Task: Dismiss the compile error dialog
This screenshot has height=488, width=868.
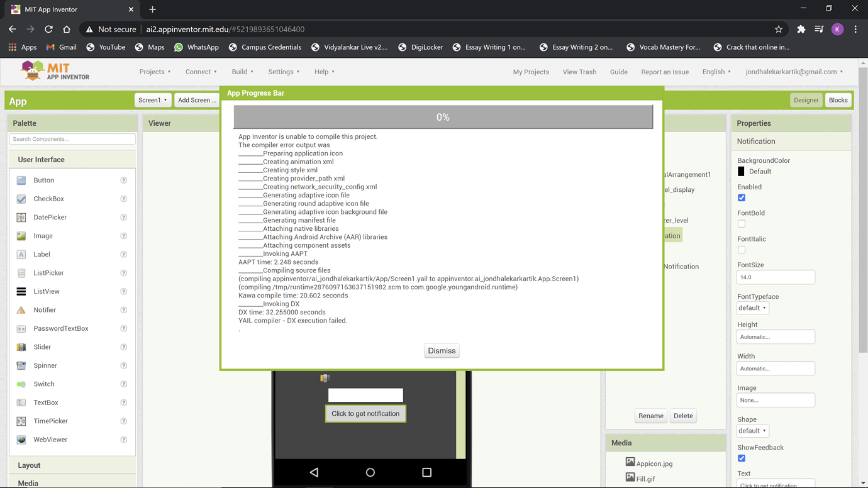Action: (x=442, y=351)
